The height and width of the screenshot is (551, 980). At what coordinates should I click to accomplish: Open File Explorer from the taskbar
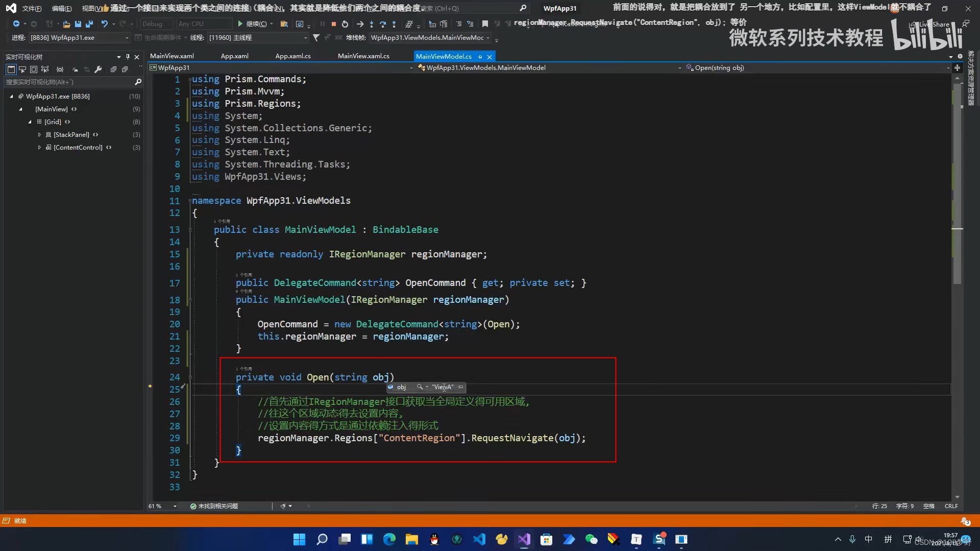[x=412, y=539]
